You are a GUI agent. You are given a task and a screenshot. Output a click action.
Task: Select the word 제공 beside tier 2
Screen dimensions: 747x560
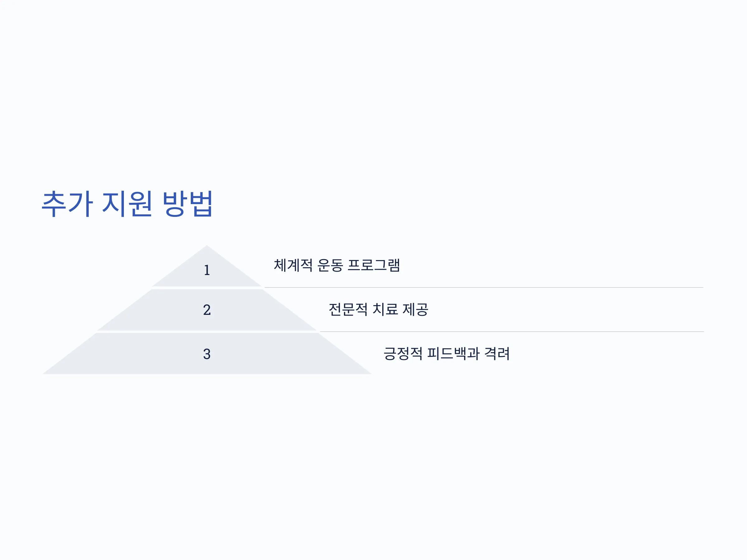click(416, 309)
